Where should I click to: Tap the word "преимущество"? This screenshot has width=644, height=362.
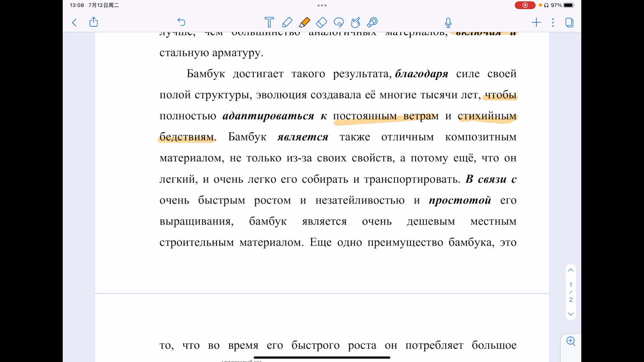click(405, 243)
